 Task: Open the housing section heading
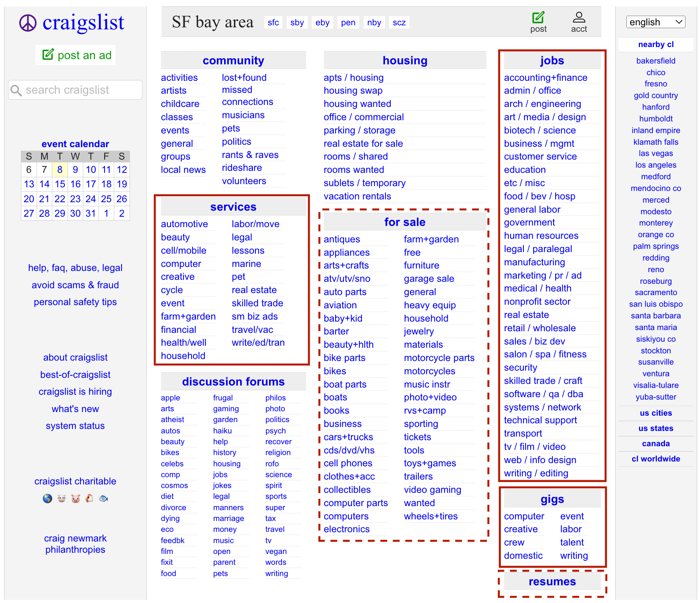[x=405, y=60]
